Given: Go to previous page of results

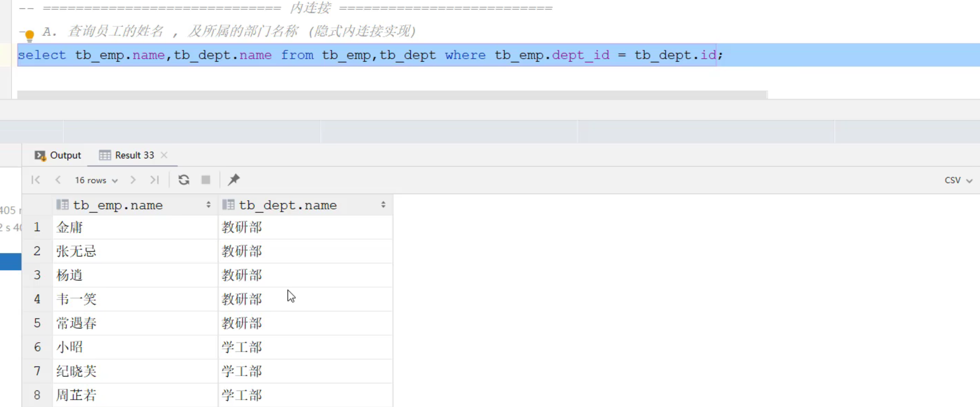Looking at the screenshot, I should [x=58, y=180].
